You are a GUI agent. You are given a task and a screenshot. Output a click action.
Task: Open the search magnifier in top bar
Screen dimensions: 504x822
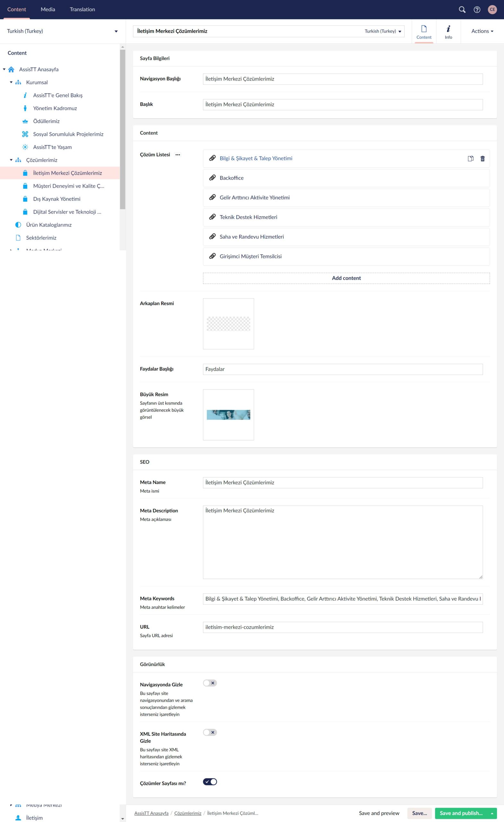(462, 10)
